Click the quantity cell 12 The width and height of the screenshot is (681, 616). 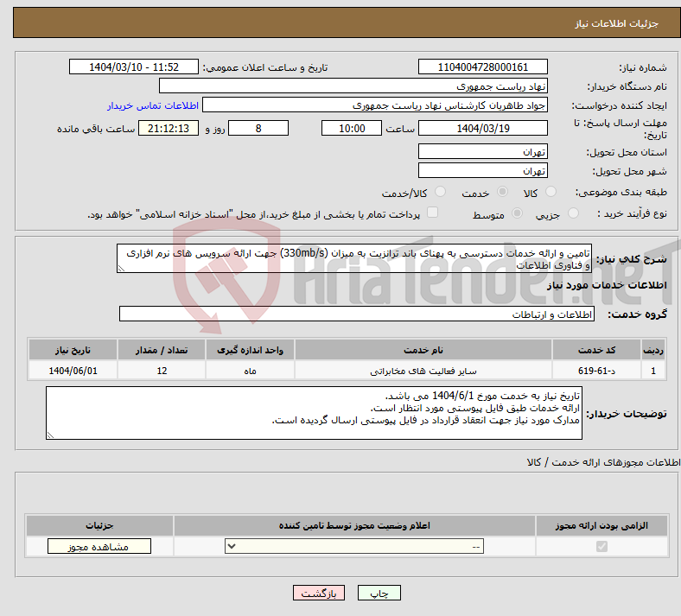tap(161, 371)
